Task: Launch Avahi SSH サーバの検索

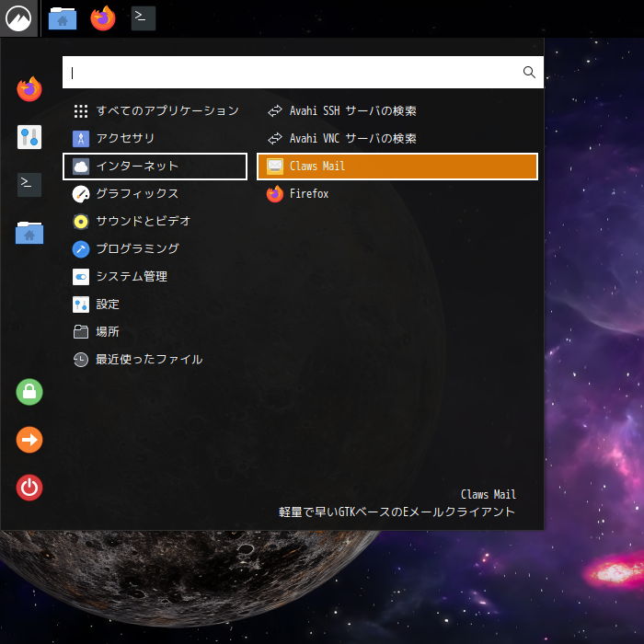Action: [x=397, y=111]
